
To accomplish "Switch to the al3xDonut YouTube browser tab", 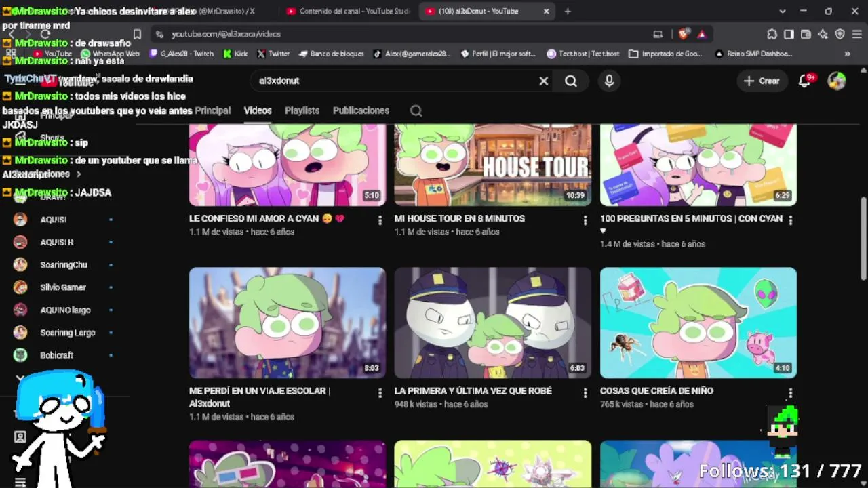I will (487, 12).
